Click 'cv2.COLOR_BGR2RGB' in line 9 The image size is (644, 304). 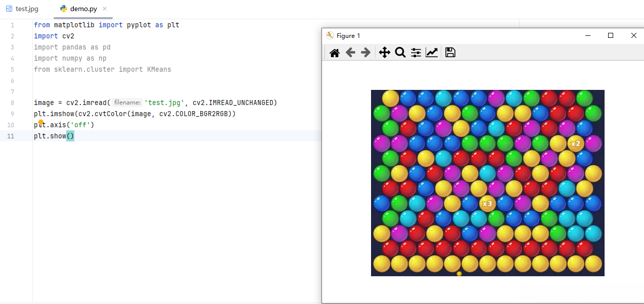pos(194,114)
